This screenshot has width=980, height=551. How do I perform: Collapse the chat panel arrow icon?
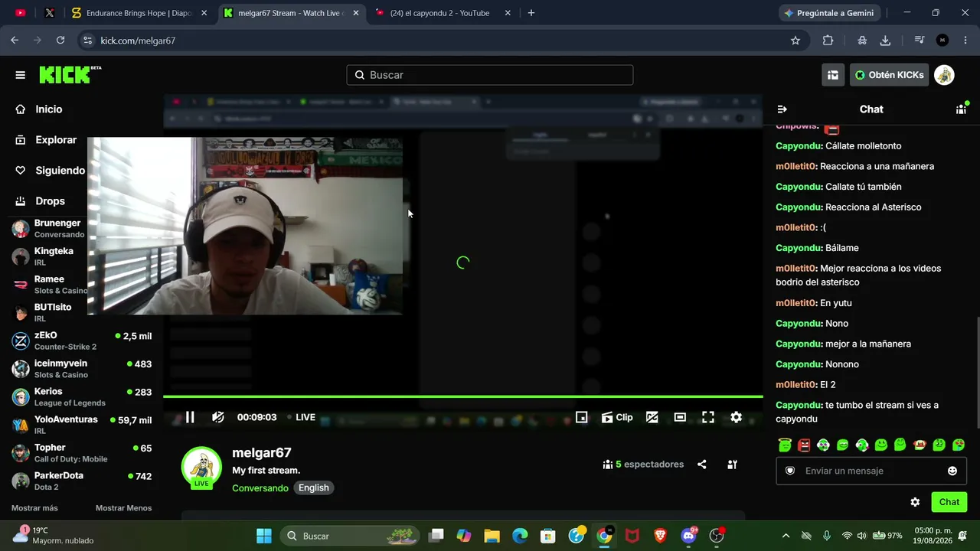(x=782, y=109)
